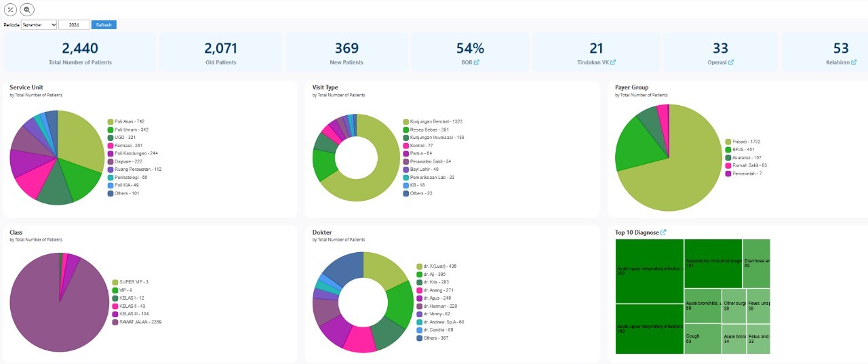This screenshot has height=364, width=868.
Task: Open the Top 10 Diagnose external link icon
Action: point(663,232)
